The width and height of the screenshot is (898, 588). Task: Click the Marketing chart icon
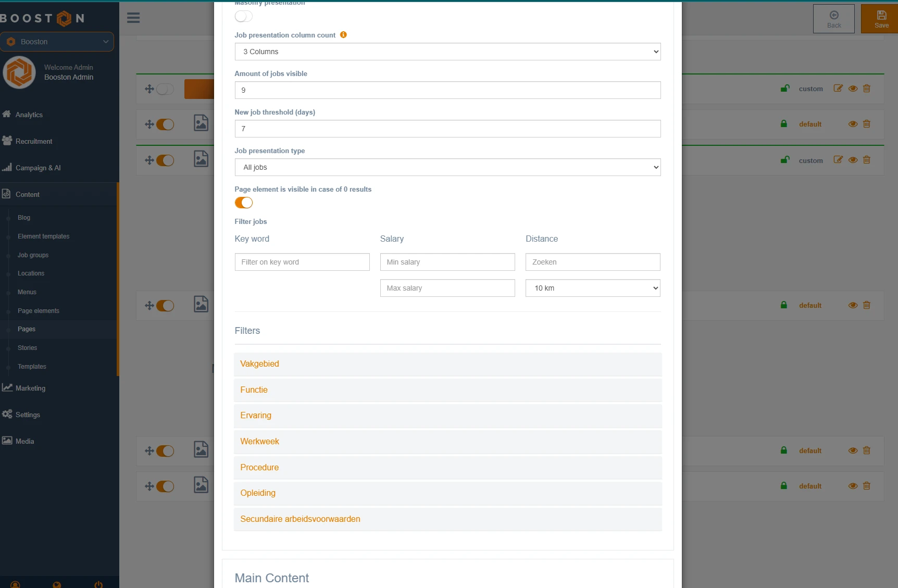7,387
